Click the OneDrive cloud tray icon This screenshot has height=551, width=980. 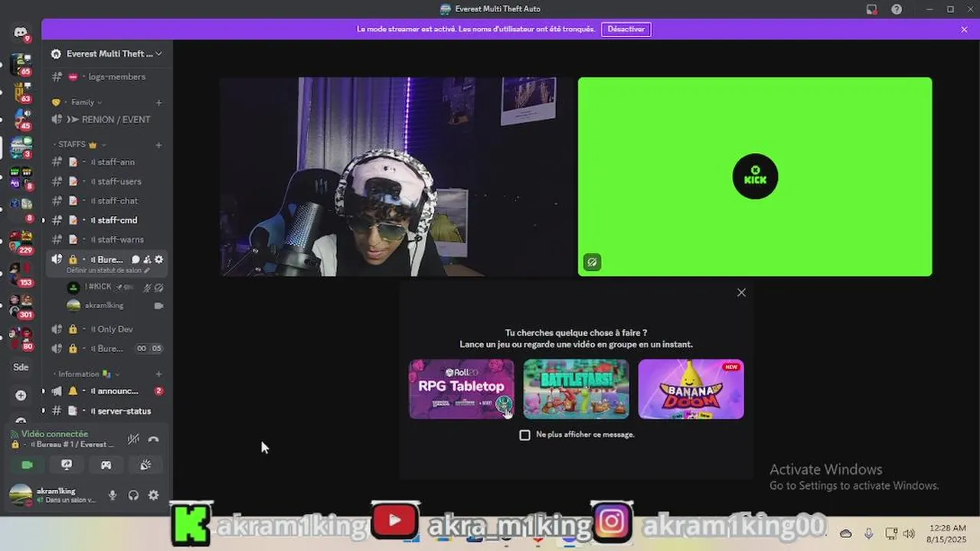coord(846,533)
